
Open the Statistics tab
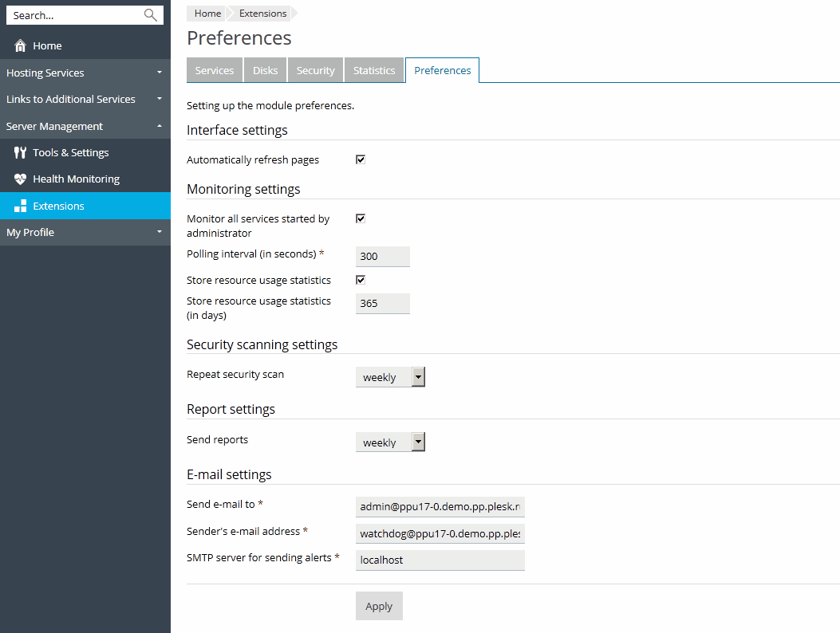(x=374, y=70)
